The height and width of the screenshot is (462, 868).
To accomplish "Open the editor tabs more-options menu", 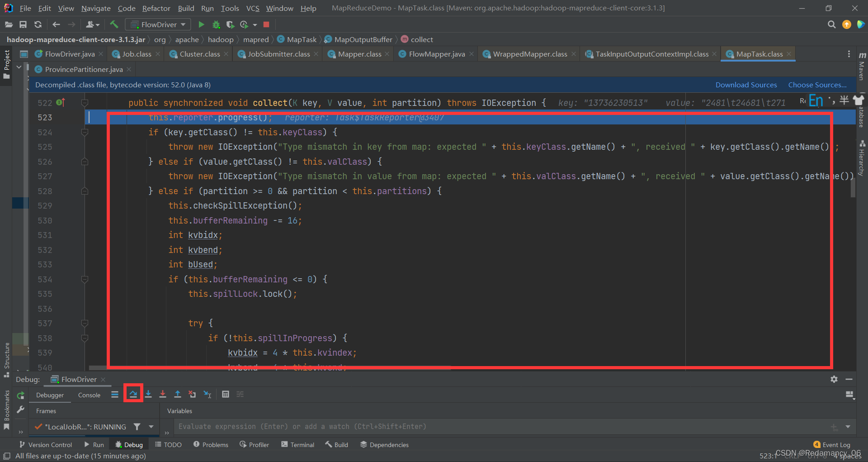I will click(x=849, y=54).
